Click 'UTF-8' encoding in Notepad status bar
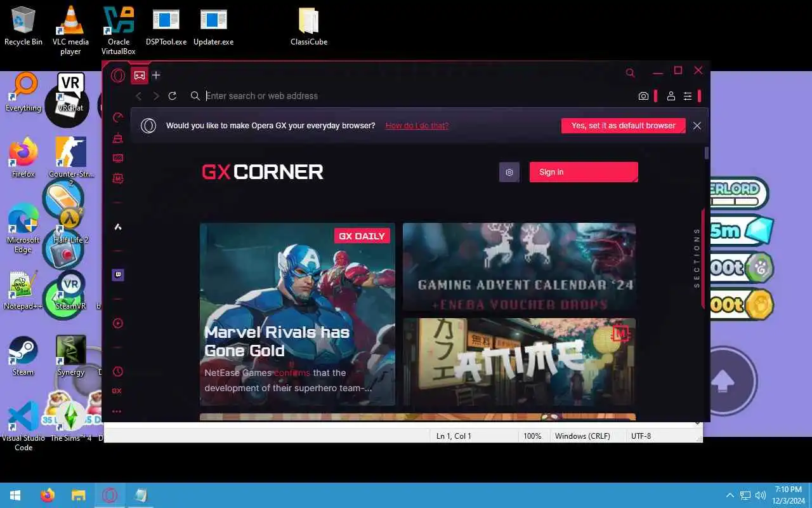This screenshot has width=812, height=508. (641, 436)
